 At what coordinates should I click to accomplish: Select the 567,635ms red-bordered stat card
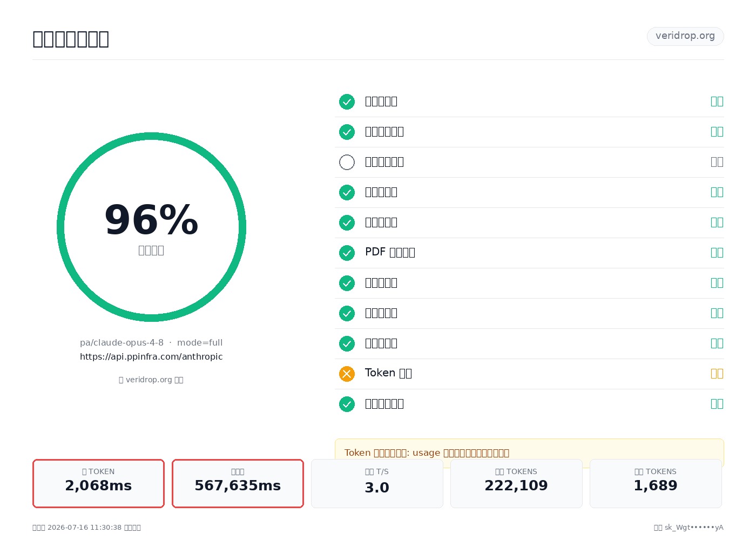click(x=238, y=483)
